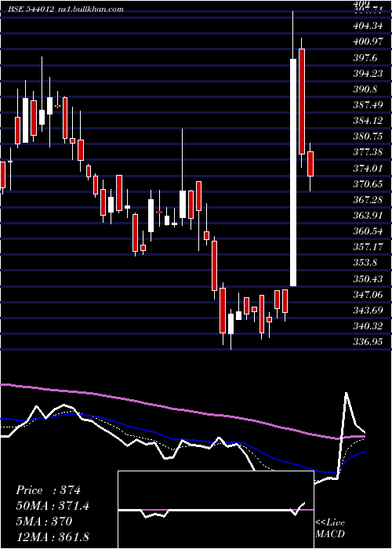
Task: Select the 367.28 price axis label
Action: [367, 199]
